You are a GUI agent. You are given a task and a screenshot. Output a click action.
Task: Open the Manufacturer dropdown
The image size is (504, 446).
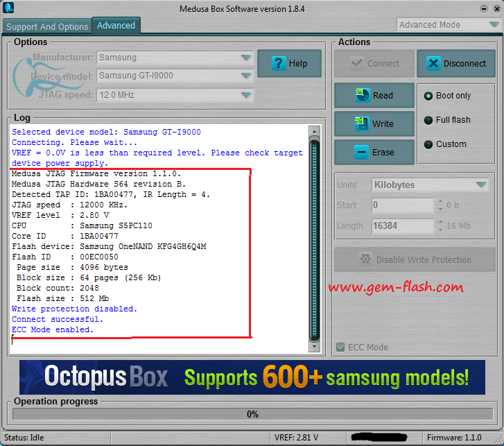click(175, 58)
